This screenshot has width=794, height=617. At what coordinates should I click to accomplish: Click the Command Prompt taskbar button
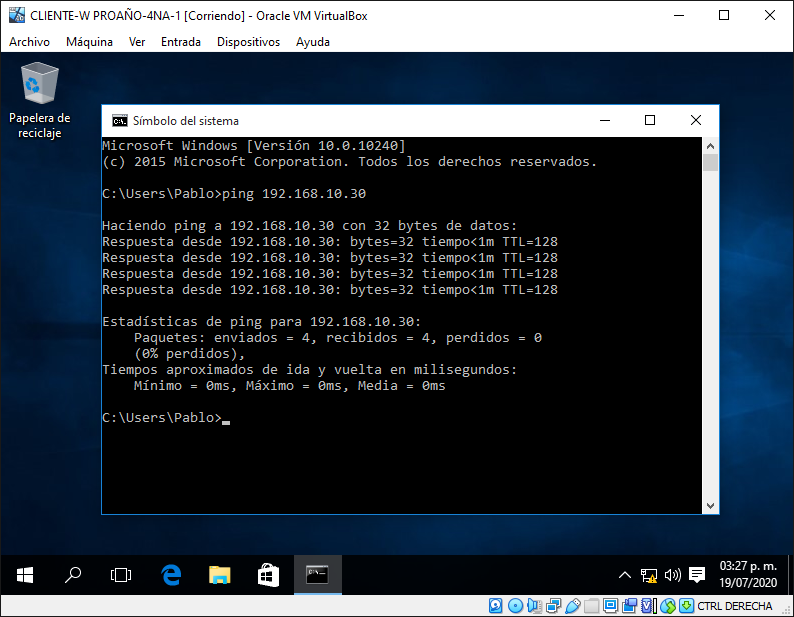[317, 575]
